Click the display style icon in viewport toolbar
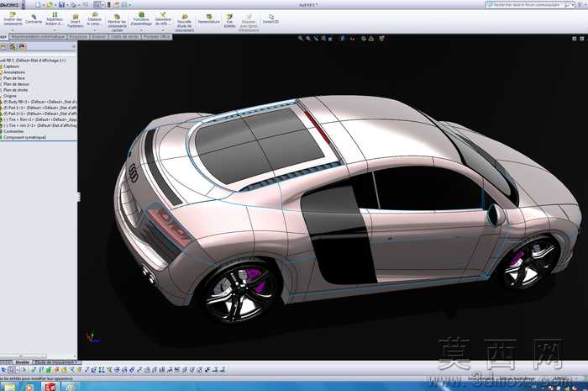Screen dimensions: 588x391 pos(342,39)
